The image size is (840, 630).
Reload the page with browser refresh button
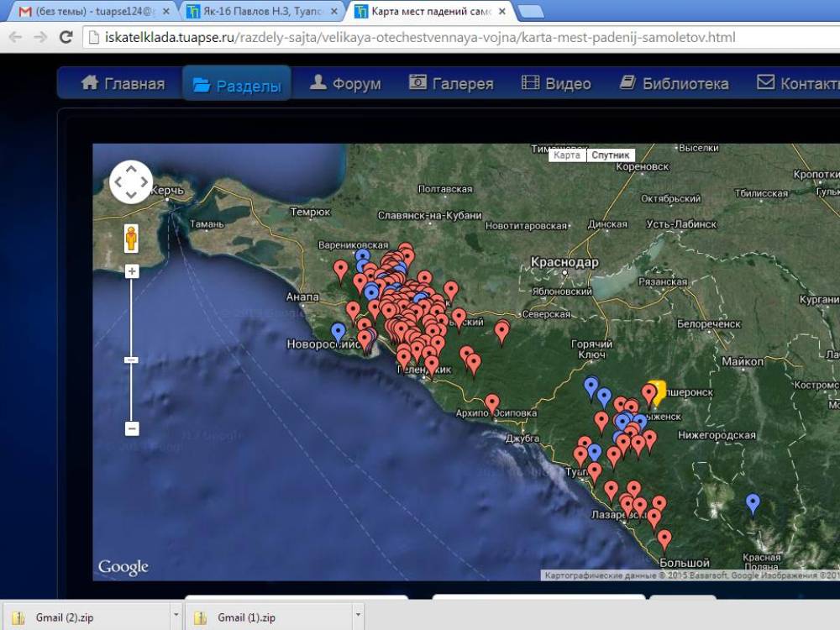(x=66, y=37)
